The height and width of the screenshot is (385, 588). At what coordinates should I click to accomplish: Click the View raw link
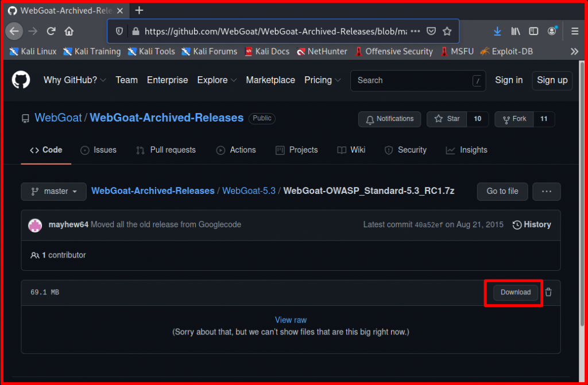point(291,320)
